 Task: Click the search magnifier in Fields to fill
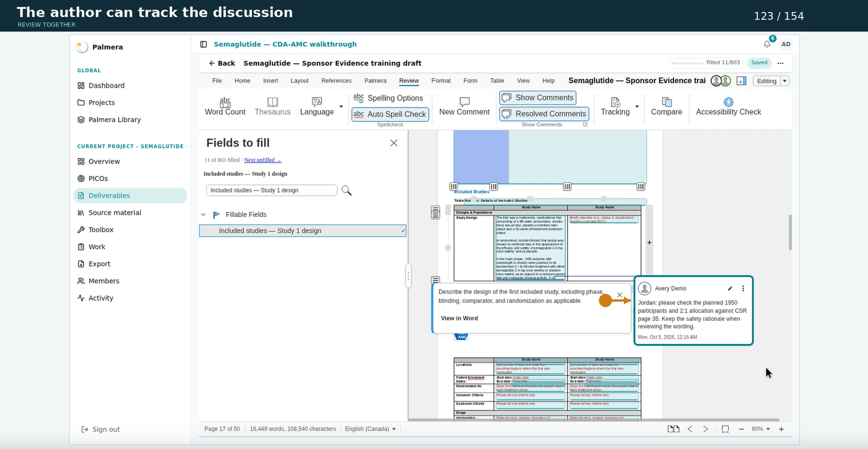pos(347,190)
